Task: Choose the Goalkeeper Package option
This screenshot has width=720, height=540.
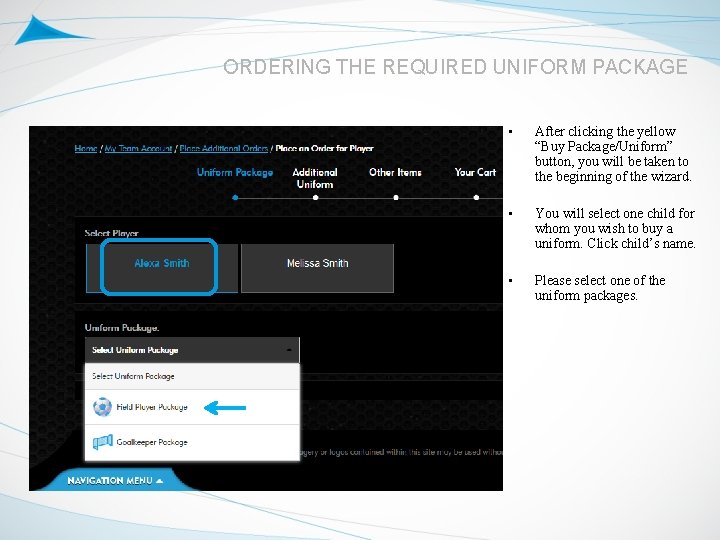Action: 192,443
